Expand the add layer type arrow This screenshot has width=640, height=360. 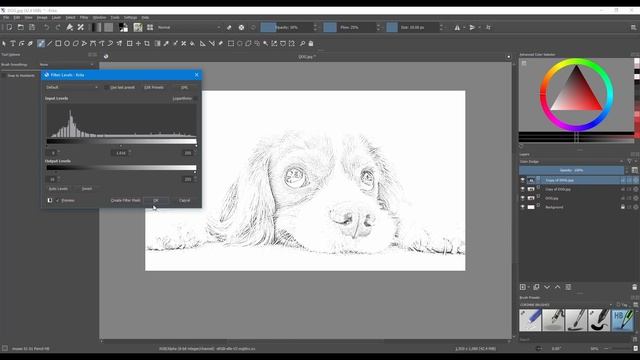click(x=529, y=287)
